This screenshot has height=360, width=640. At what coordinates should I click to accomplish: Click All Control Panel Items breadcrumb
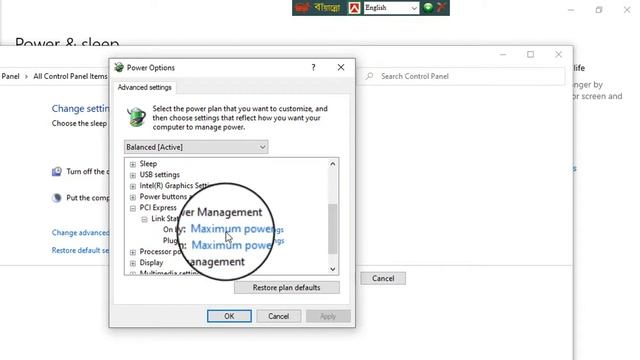point(70,76)
